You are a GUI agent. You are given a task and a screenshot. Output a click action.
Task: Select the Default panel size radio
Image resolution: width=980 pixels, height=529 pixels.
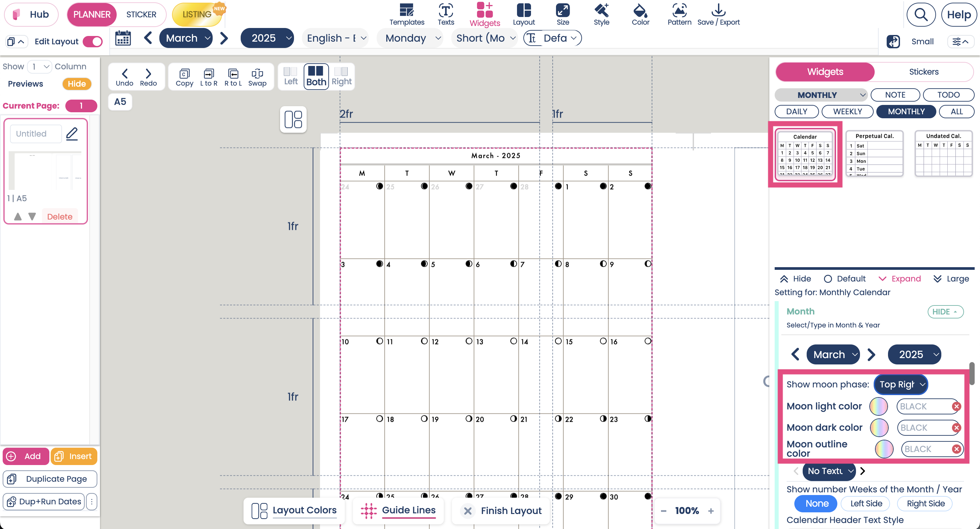[x=827, y=279]
